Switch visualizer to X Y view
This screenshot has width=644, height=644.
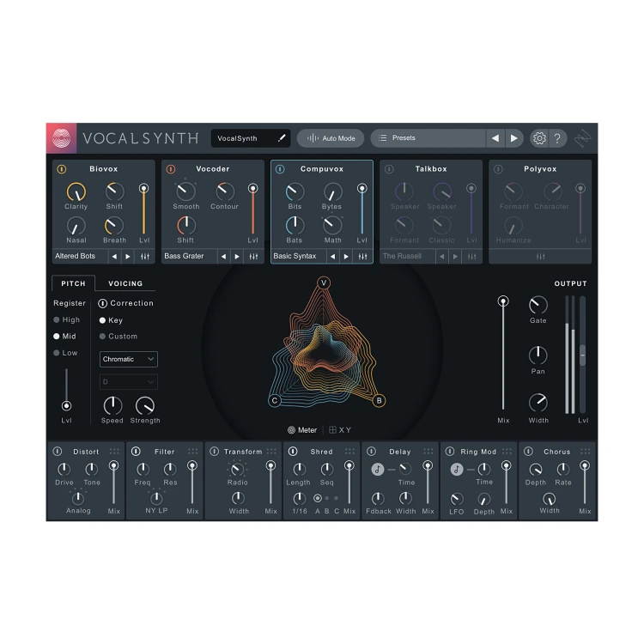340,430
